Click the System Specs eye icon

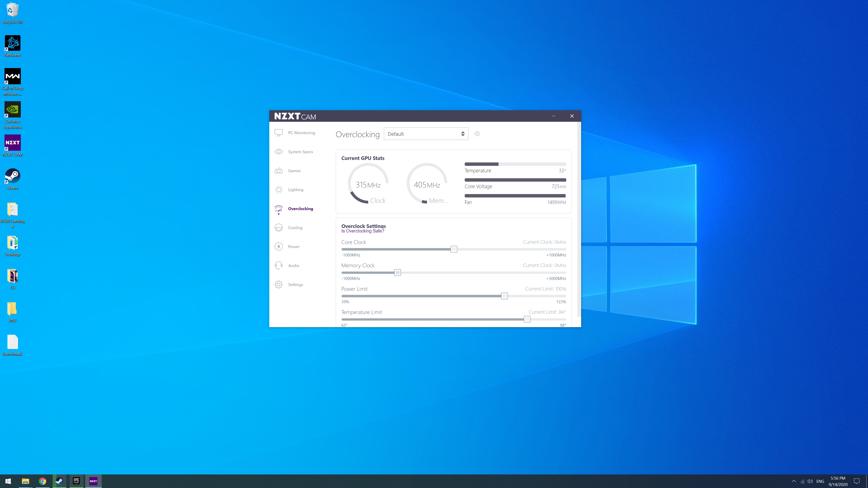point(279,152)
